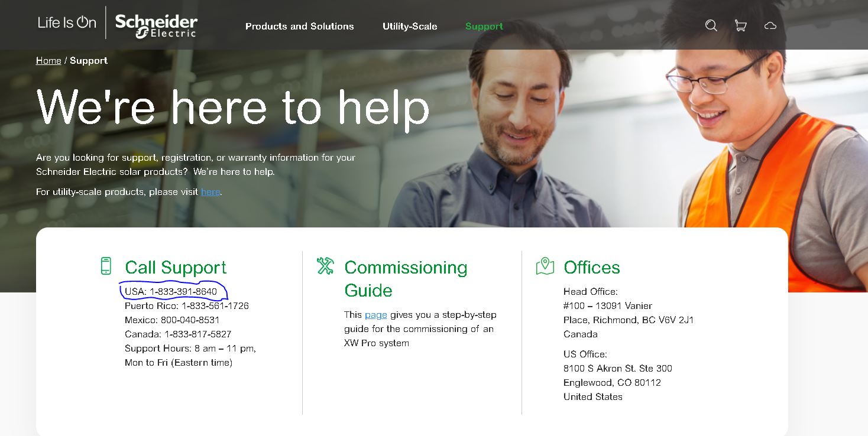Click the 'United States' text
868x436 pixels.
(x=593, y=397)
